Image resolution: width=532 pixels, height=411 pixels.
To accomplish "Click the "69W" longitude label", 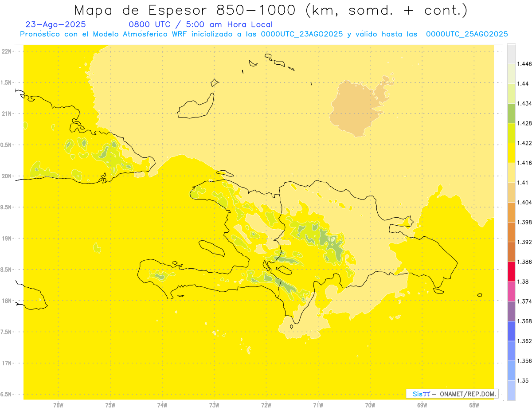I will point(422,405).
